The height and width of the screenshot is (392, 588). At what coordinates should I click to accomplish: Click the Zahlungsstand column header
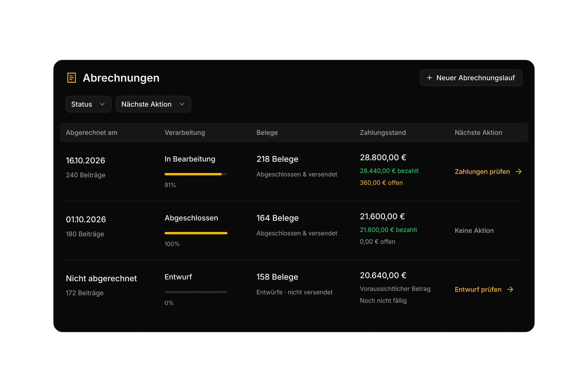[383, 132]
